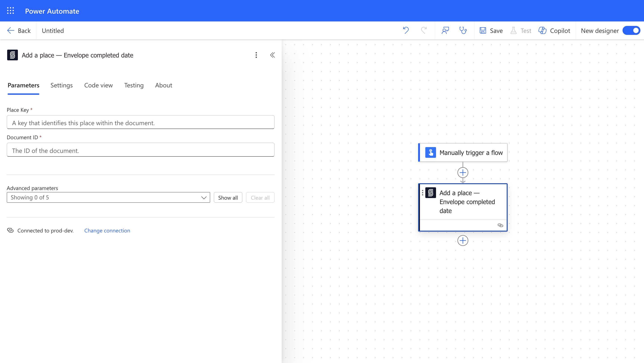Screen dimensions: 644x363
Task: Click the undo arrow icon
Action: point(406,30)
